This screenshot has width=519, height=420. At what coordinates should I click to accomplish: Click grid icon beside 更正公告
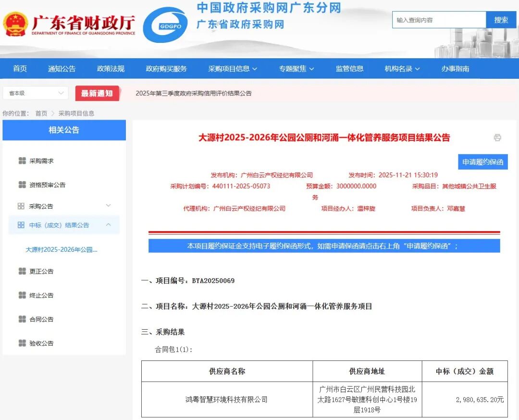click(x=22, y=272)
